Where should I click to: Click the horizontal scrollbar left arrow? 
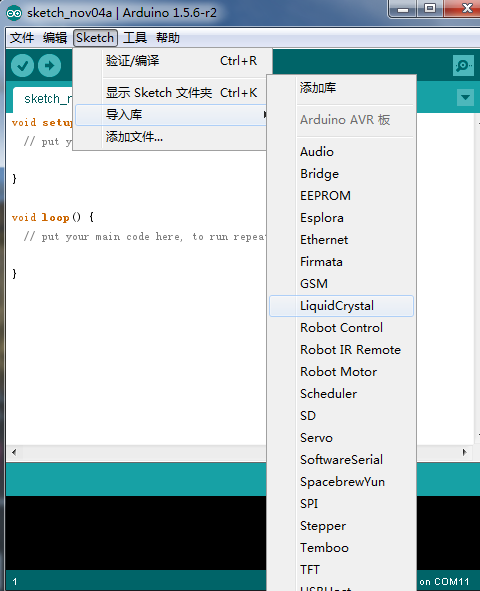pyautogui.click(x=14, y=452)
